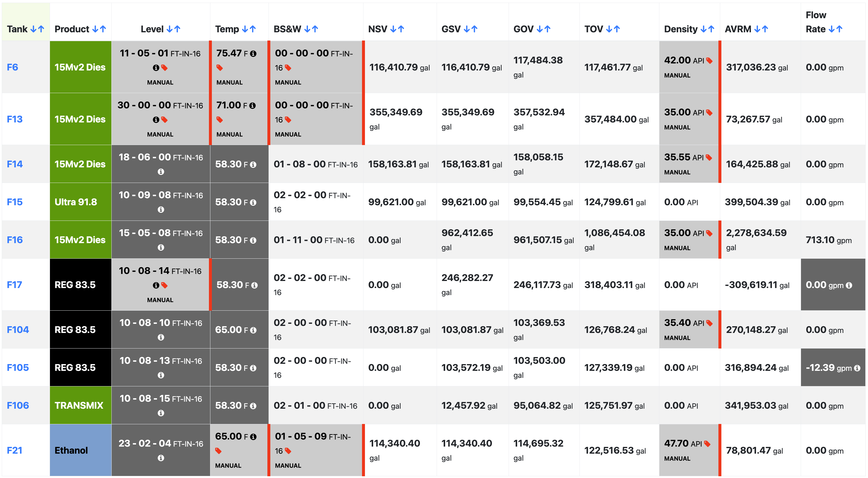Click the red tag on F21 BS&W
Viewport: 868px width, 478px height.
[288, 451]
